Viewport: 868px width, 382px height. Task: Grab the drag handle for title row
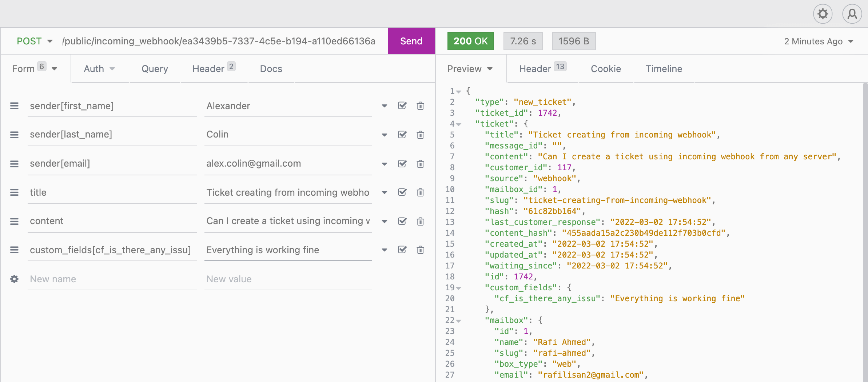(x=14, y=192)
